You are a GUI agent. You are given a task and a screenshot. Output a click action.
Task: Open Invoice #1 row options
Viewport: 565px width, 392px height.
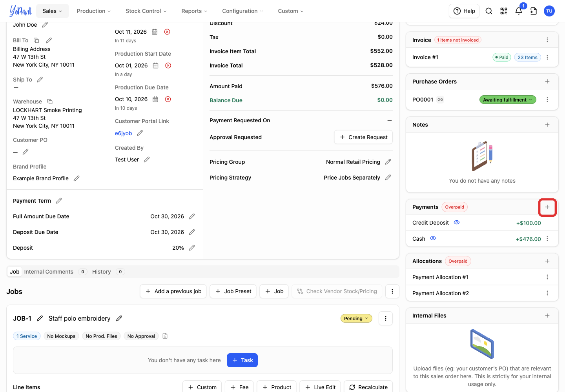pyautogui.click(x=547, y=57)
